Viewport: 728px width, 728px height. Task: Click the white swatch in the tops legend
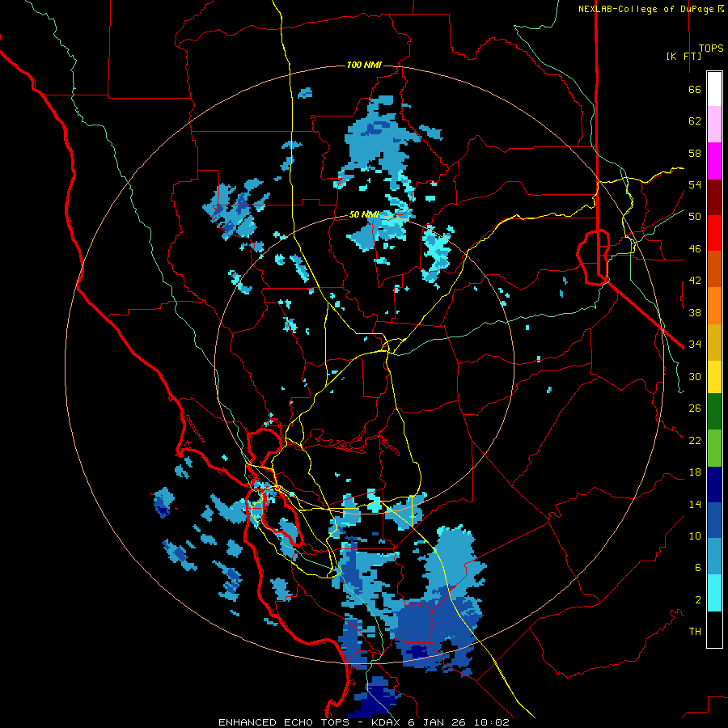click(714, 89)
